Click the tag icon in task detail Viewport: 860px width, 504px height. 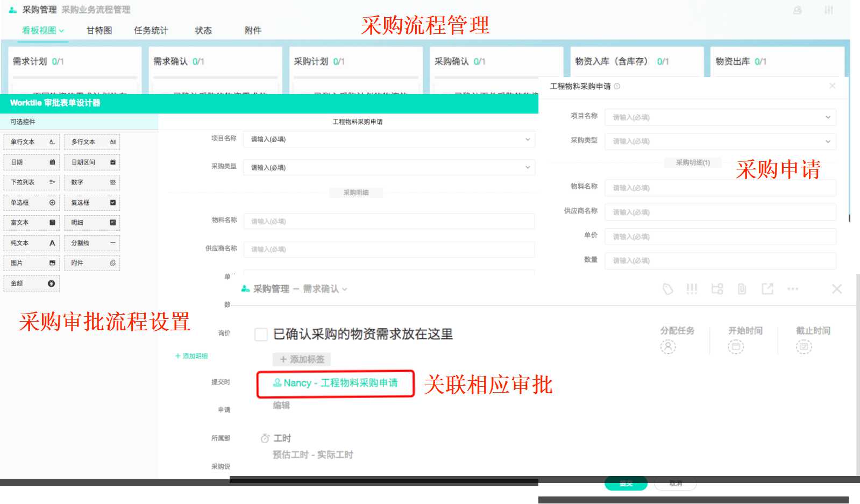(667, 289)
